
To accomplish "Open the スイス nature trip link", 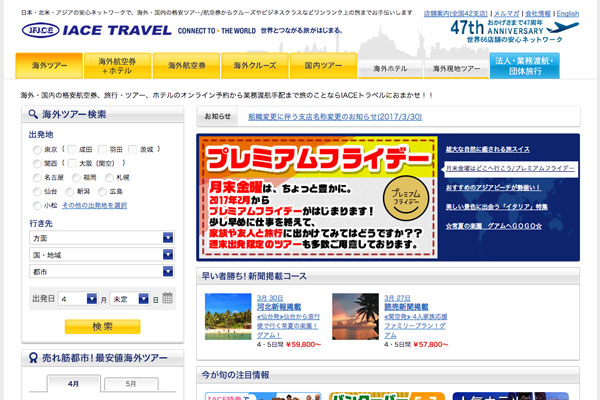I will point(488,149).
